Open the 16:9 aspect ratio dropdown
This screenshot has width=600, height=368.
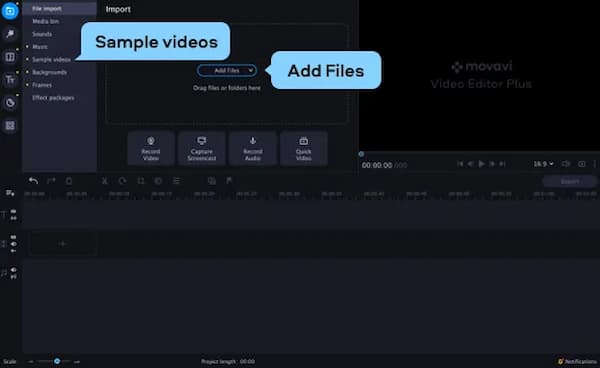(543, 164)
